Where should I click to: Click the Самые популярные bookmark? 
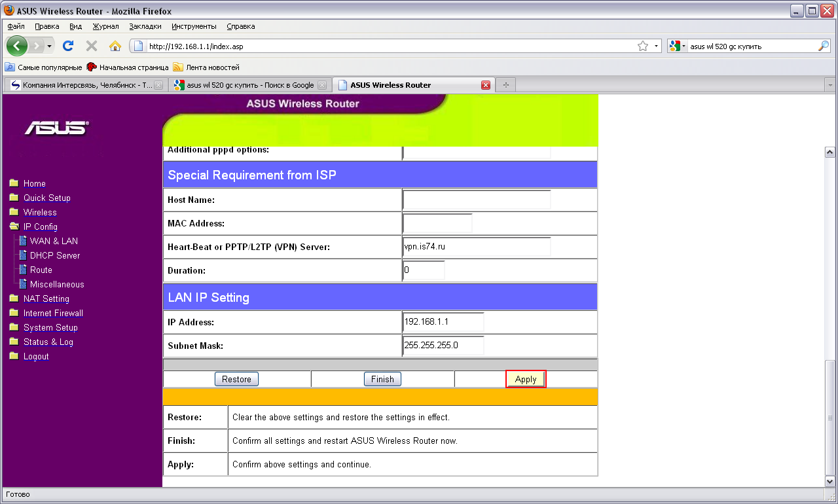coord(44,67)
